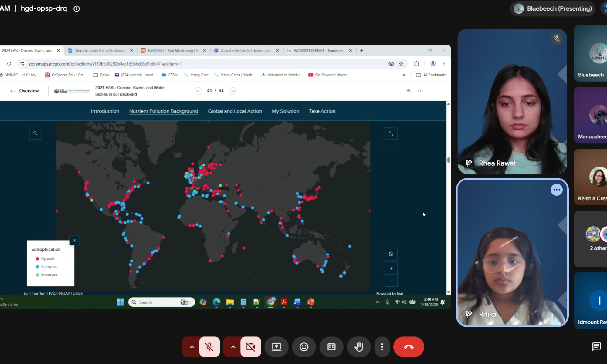Screen dimensions: 607x364
Task: Open My Solution section
Action: tap(285, 111)
